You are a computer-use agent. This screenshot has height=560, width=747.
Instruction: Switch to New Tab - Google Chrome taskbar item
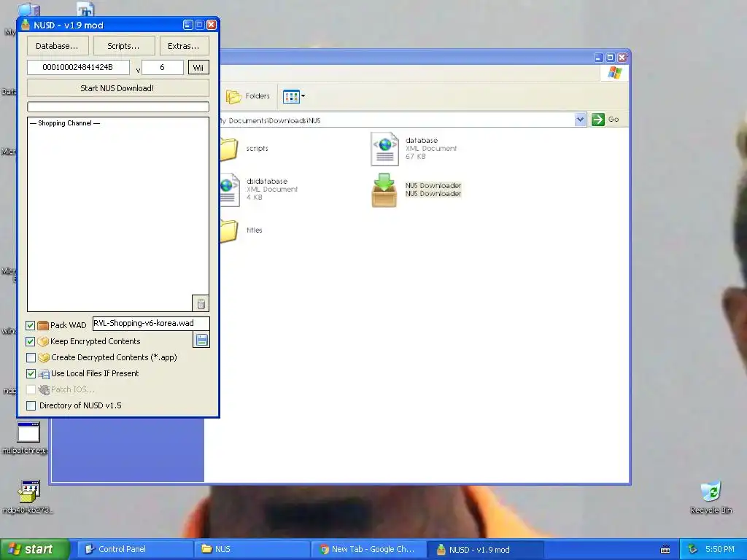pos(368,550)
